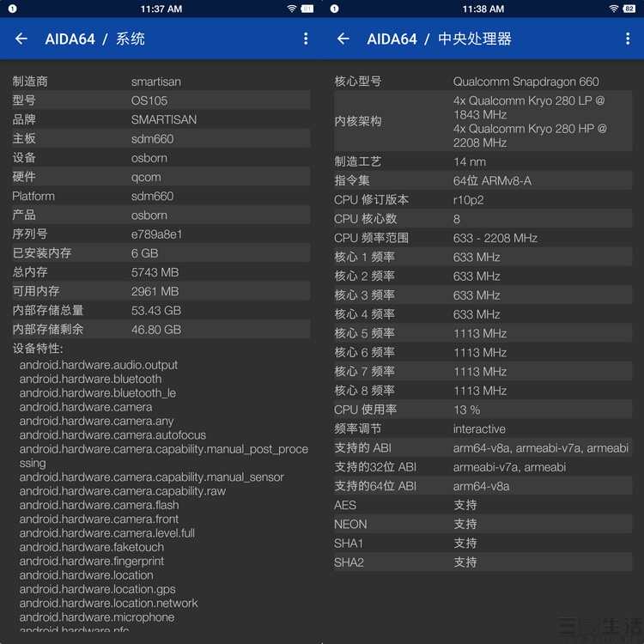644x644 pixels.
Task: Tap the 内核架构 Kryo 280 row
Action: click(x=483, y=121)
